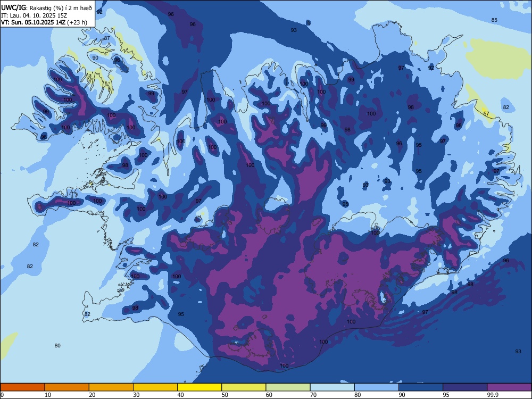Click the medium blue 90–95 legend swatch
The width and height of the screenshot is (532, 399).
pyautogui.click(x=421, y=387)
